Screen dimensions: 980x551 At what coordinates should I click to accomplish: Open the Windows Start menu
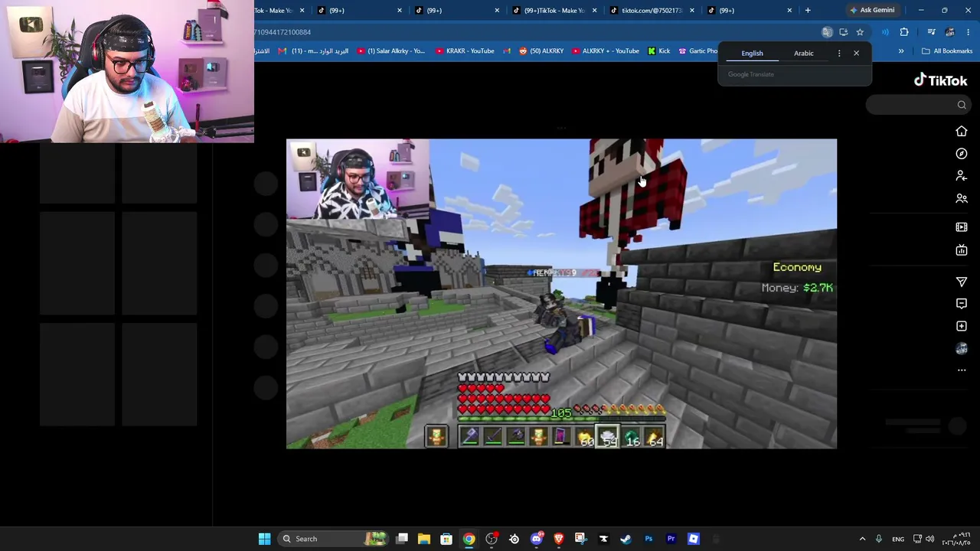click(264, 539)
